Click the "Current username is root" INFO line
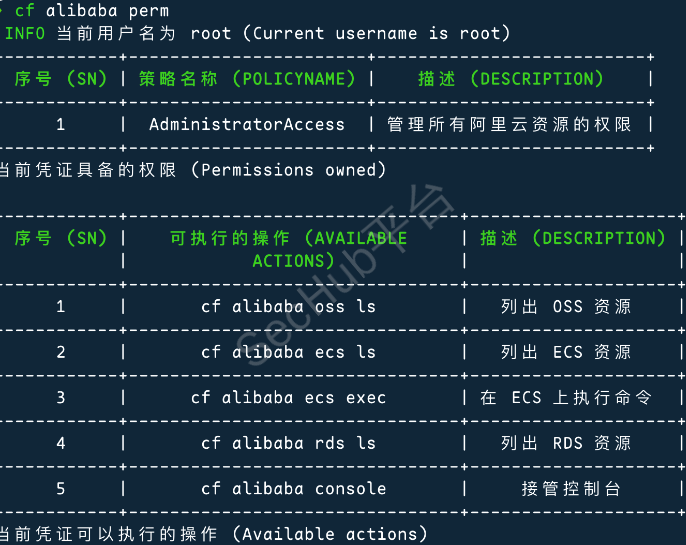 [x=258, y=33]
